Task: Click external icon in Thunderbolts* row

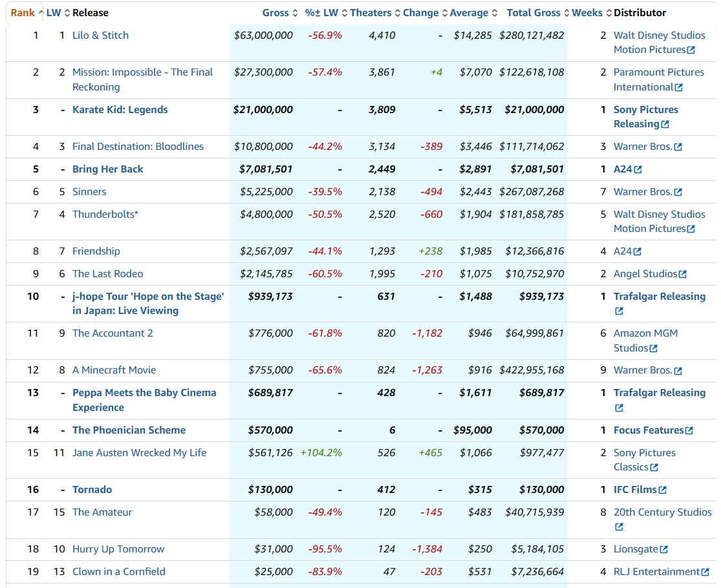Action: point(691,229)
